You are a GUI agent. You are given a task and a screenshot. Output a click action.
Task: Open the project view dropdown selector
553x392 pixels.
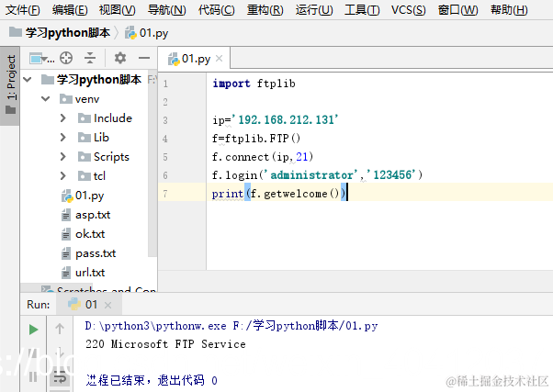pyautogui.click(x=41, y=58)
